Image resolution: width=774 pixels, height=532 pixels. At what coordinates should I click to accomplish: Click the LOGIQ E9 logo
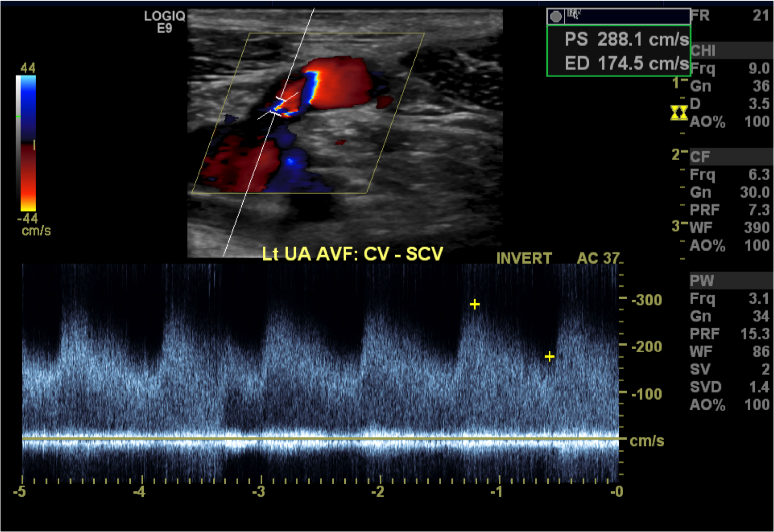click(164, 22)
